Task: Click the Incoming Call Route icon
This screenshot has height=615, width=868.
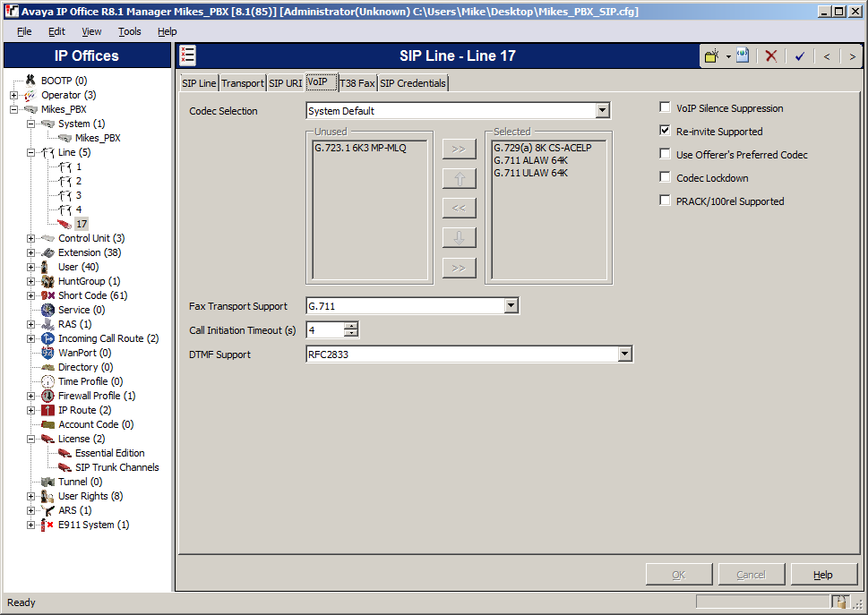Action: click(47, 339)
